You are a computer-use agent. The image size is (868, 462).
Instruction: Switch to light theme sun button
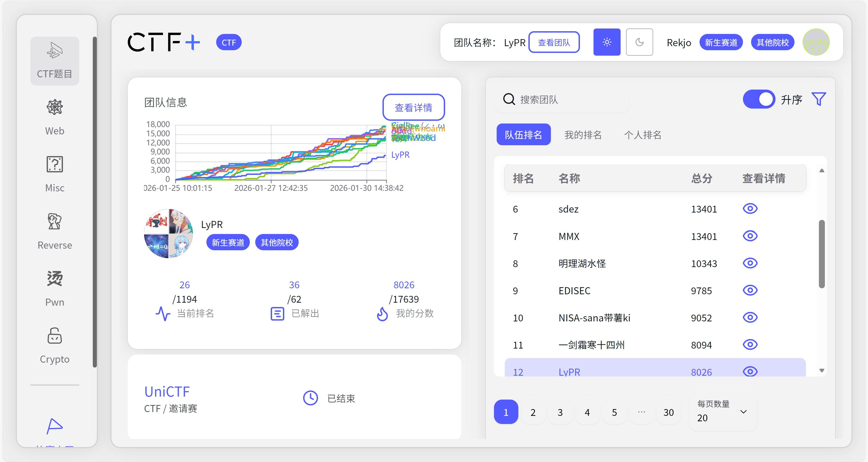[x=607, y=42]
